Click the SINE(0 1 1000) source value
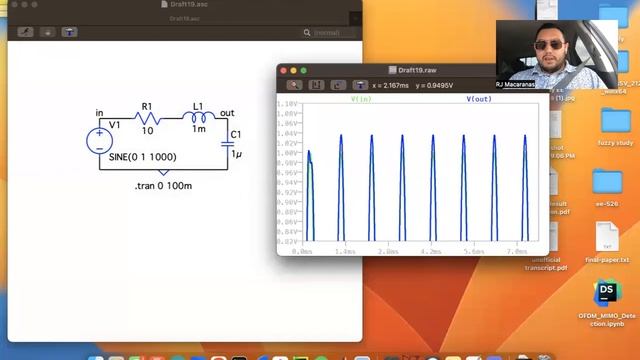The image size is (640, 360). click(x=142, y=157)
